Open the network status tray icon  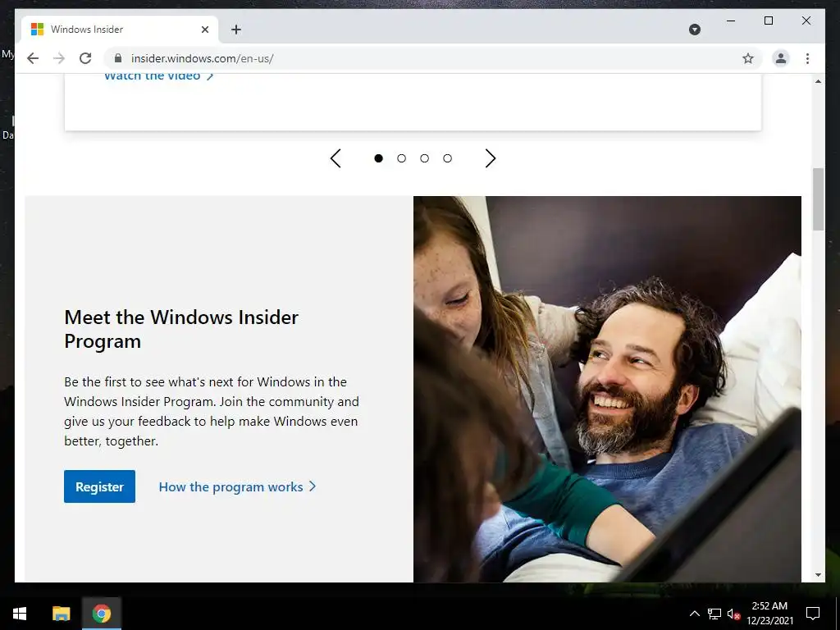coord(714,614)
